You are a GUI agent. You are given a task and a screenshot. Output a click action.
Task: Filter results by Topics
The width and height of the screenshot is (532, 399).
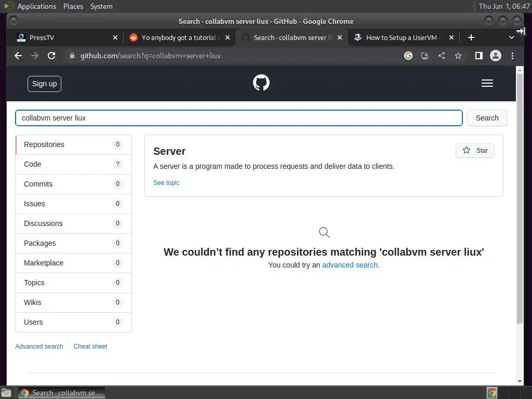pos(74,283)
